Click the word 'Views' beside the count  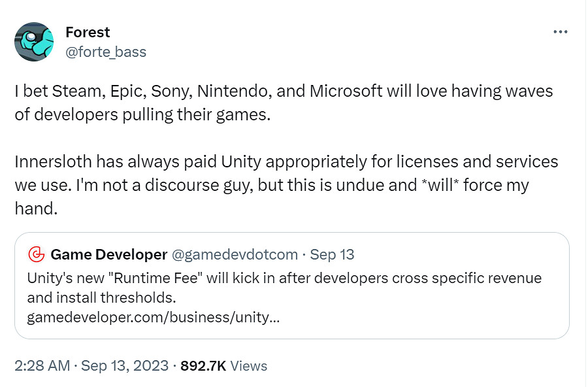click(249, 365)
